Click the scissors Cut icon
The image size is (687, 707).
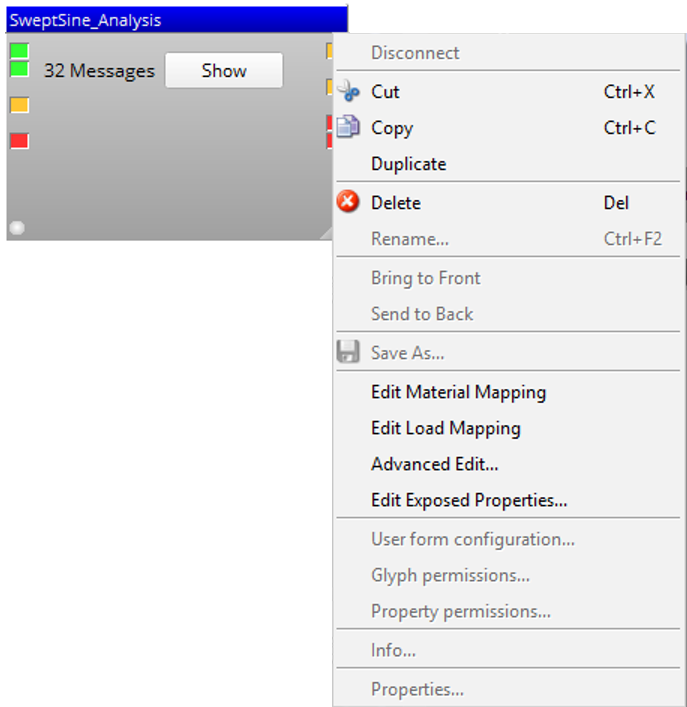348,92
